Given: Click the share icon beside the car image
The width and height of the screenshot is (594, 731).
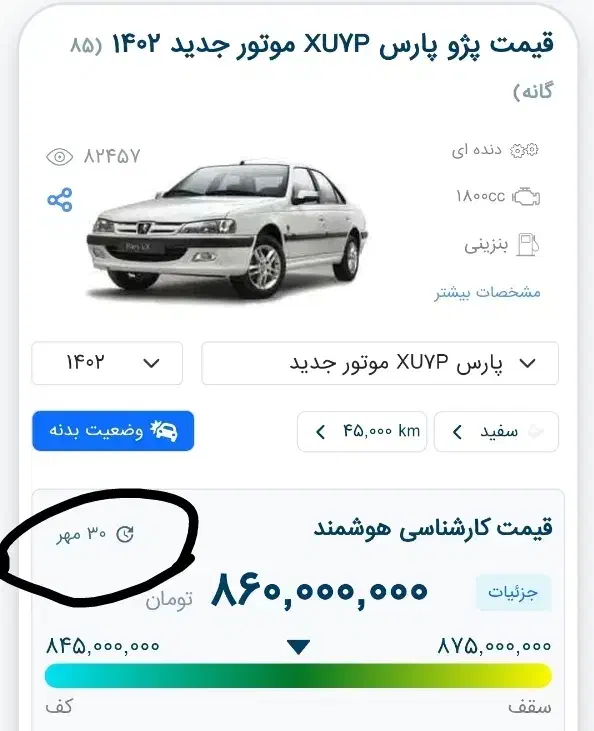Looking at the screenshot, I should tap(60, 200).
